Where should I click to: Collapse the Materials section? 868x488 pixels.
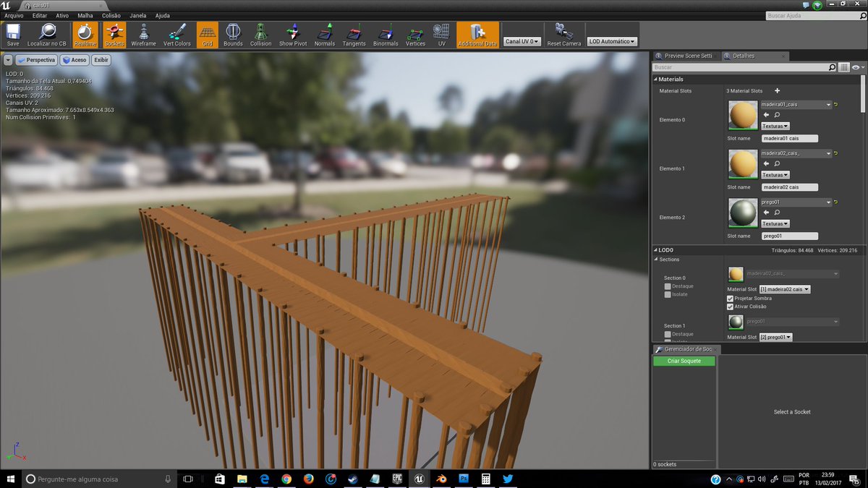[656, 80]
